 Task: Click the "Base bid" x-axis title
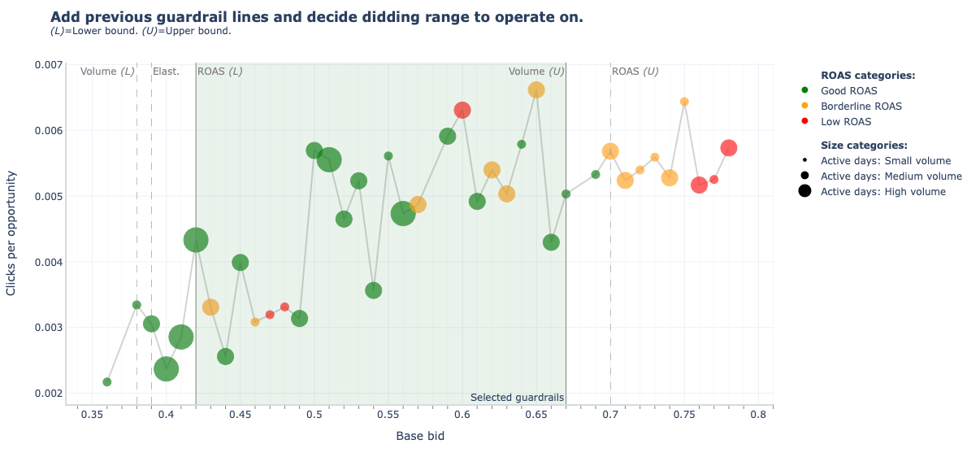click(420, 436)
